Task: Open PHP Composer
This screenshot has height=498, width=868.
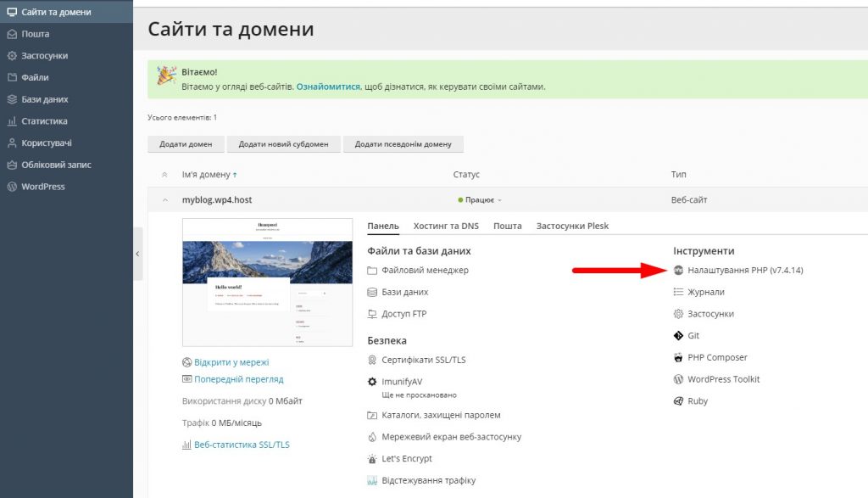Action: [717, 357]
